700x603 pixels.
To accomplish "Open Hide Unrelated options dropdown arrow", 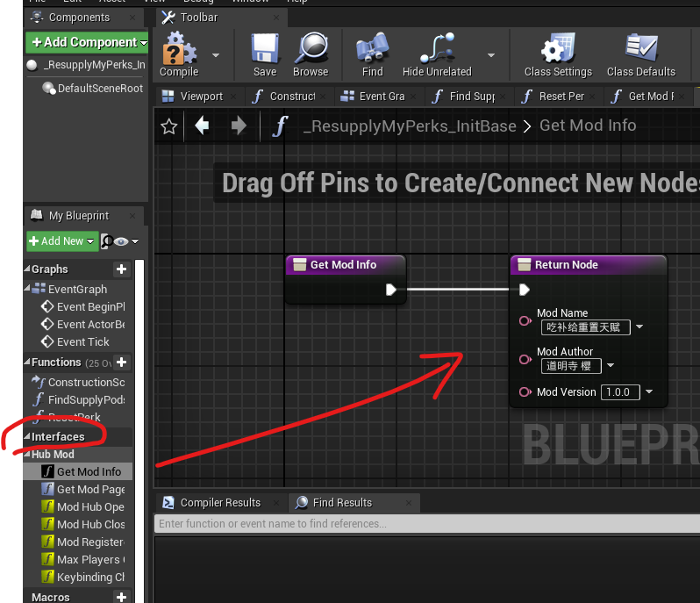I will coord(491,55).
